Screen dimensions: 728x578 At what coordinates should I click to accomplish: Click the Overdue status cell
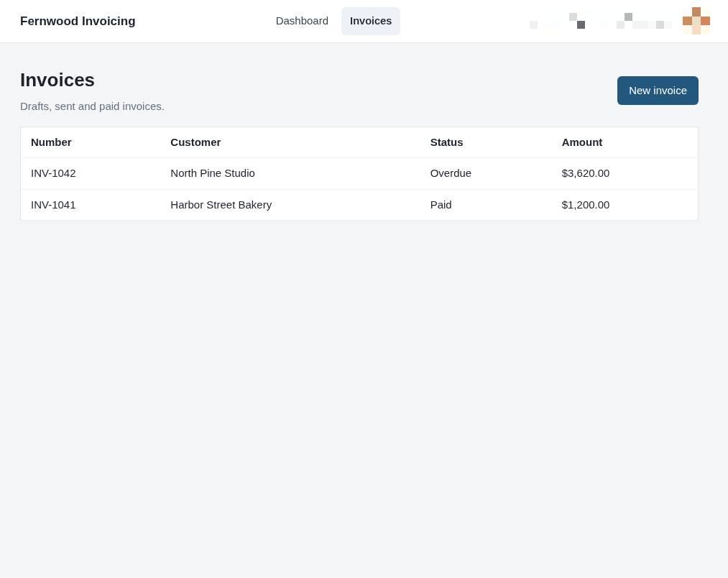pos(451,173)
